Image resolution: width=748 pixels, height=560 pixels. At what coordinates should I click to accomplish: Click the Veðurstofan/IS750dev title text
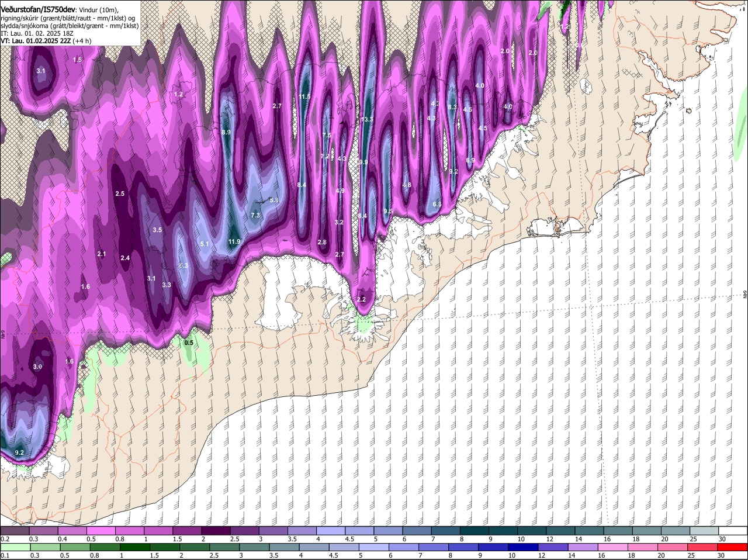[38, 9]
